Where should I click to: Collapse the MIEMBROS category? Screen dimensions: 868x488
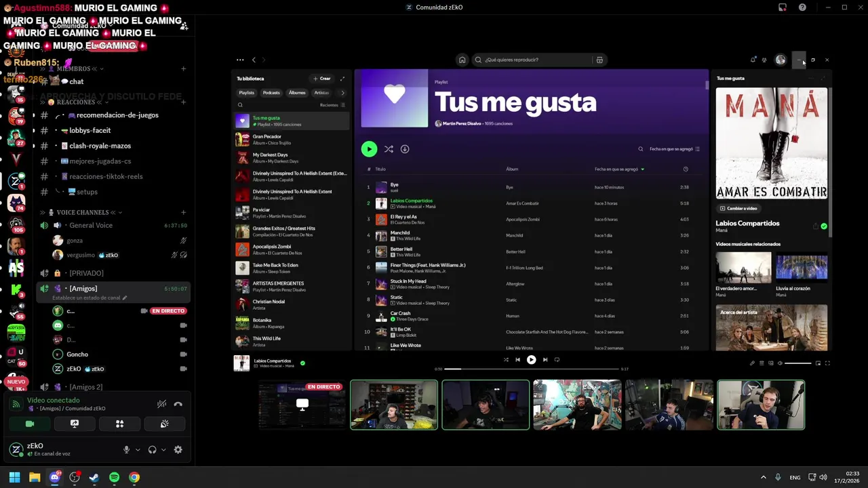tap(73, 68)
